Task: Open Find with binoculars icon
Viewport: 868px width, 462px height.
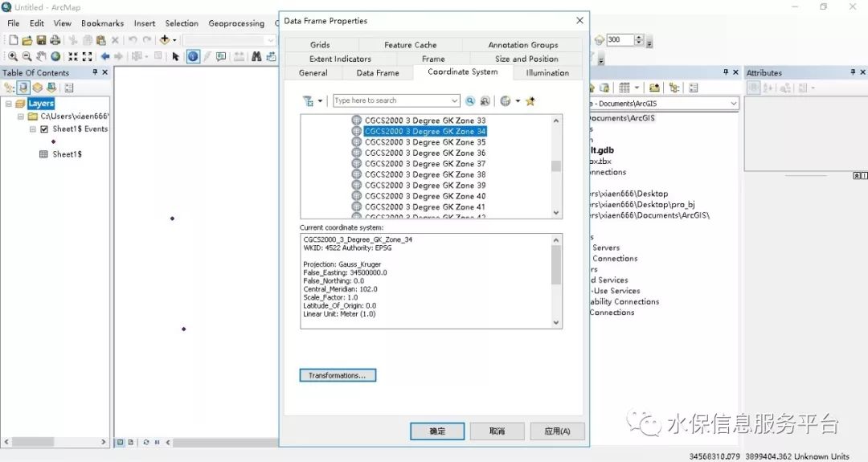Action: coord(256,56)
